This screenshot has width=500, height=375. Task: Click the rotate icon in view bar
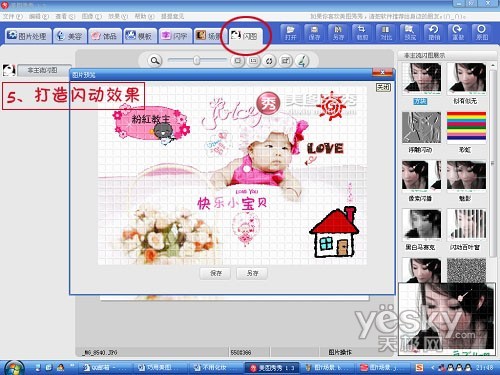[269, 61]
